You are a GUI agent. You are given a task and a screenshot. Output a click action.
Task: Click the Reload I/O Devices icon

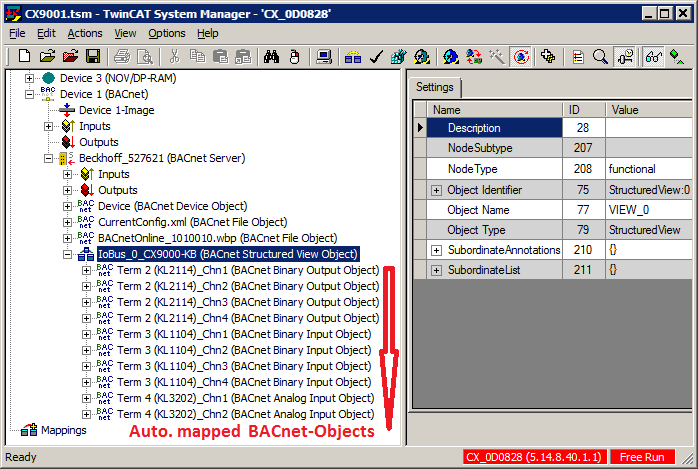point(474,57)
